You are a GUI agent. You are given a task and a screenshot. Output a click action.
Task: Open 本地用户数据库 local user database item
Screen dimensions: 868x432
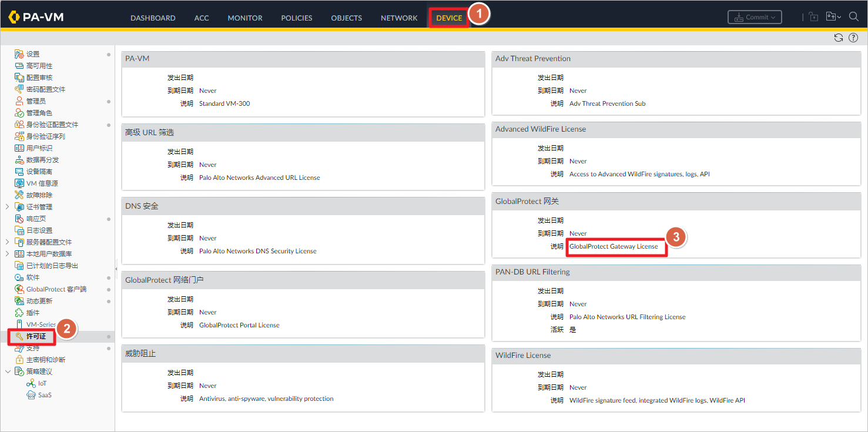(x=49, y=254)
